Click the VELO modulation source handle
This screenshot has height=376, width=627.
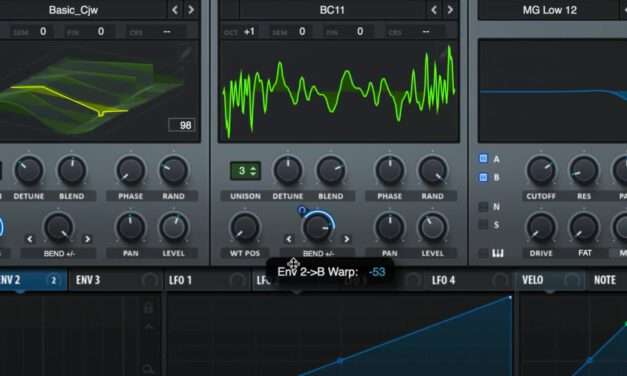click(571, 280)
